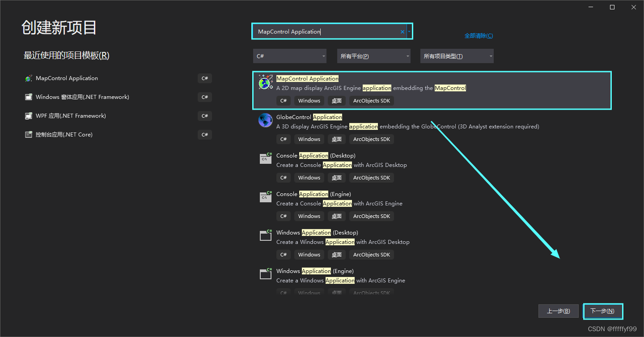644x337 pixels.
Task: Click the Windows Application (Engine) template icon
Action: pos(266,274)
